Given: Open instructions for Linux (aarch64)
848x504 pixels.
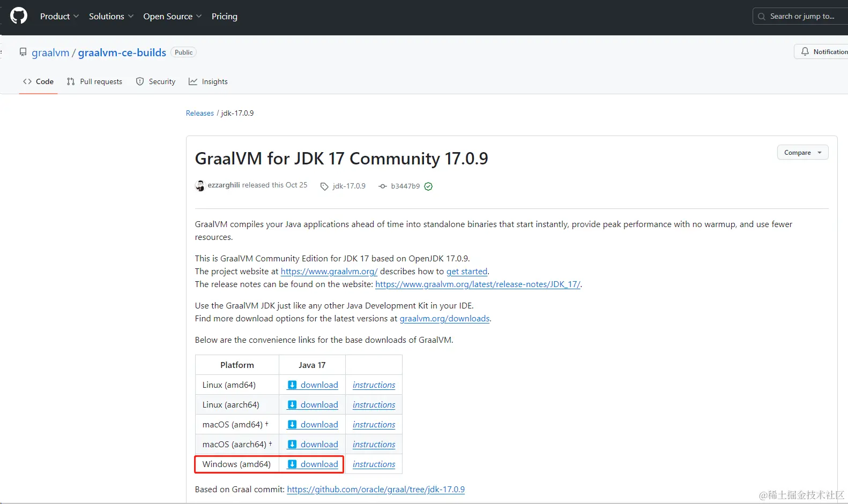Looking at the screenshot, I should click(374, 405).
